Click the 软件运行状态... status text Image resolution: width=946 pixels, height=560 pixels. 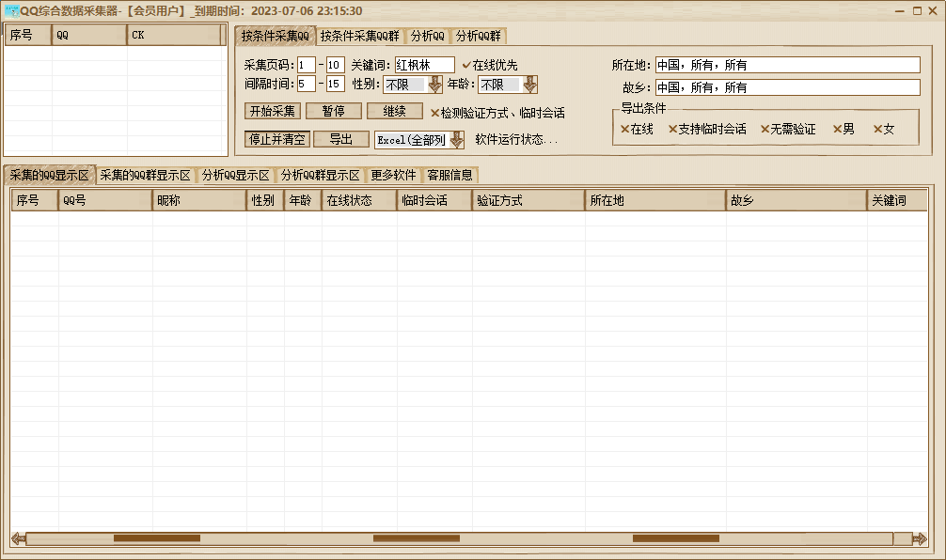[x=516, y=140]
